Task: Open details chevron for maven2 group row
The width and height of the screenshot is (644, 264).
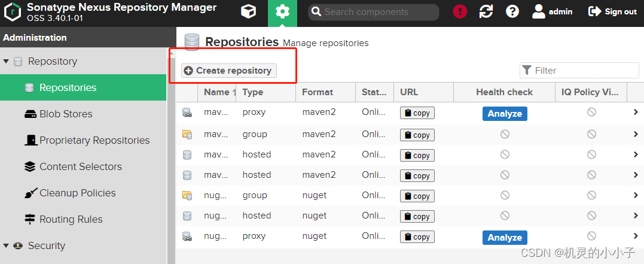Action: 636,134
